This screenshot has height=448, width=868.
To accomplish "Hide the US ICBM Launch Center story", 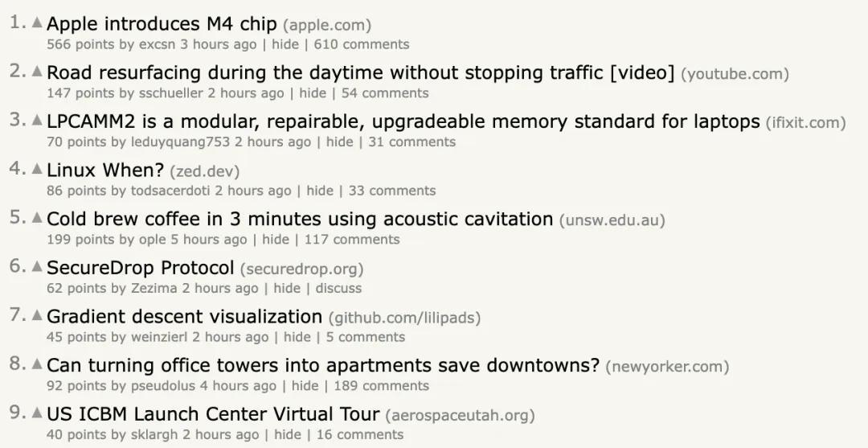I will [x=288, y=434].
